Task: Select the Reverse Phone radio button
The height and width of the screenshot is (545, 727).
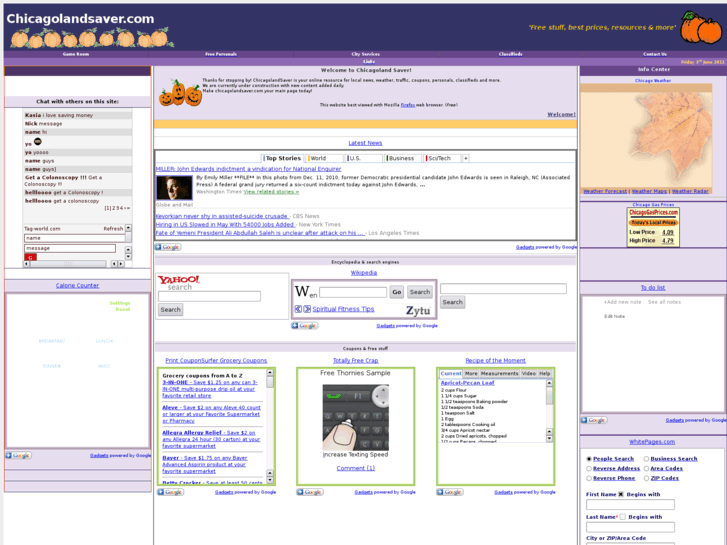Action: pos(589,478)
